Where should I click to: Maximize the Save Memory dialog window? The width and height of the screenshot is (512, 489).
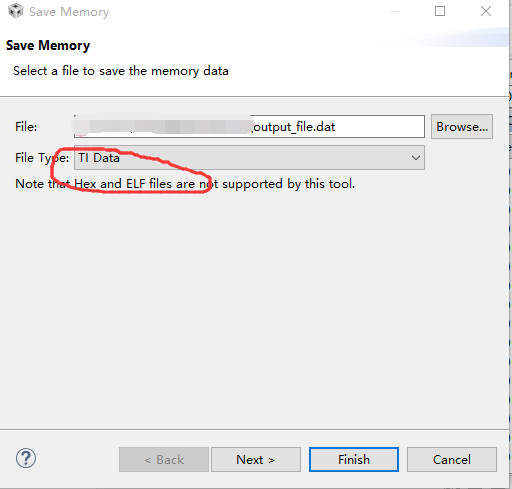click(x=440, y=11)
